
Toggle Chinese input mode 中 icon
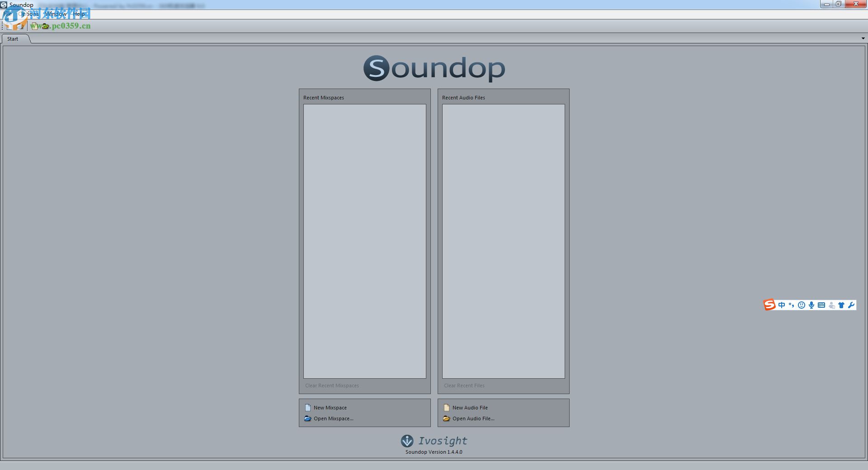(x=782, y=305)
